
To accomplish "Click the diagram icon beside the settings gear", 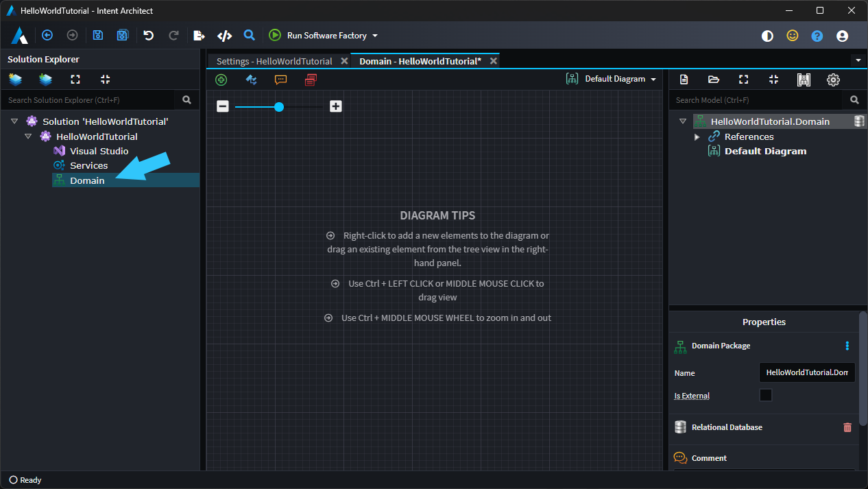I will click(x=804, y=80).
